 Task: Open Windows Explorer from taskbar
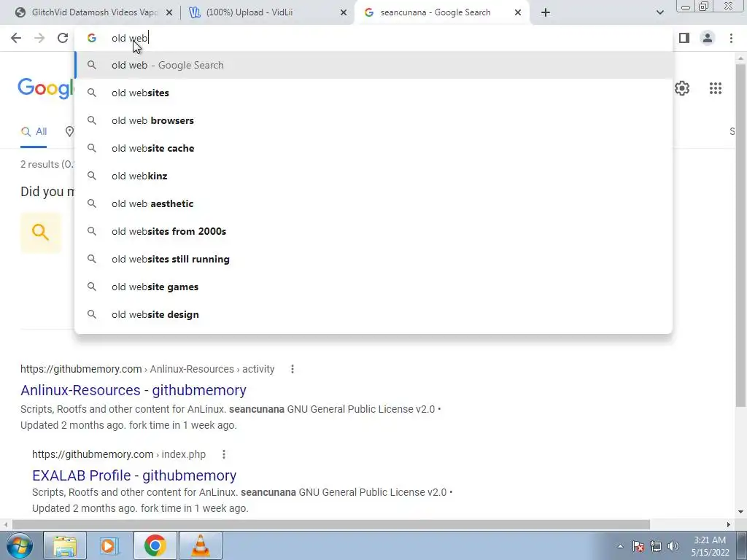pyautogui.click(x=65, y=545)
